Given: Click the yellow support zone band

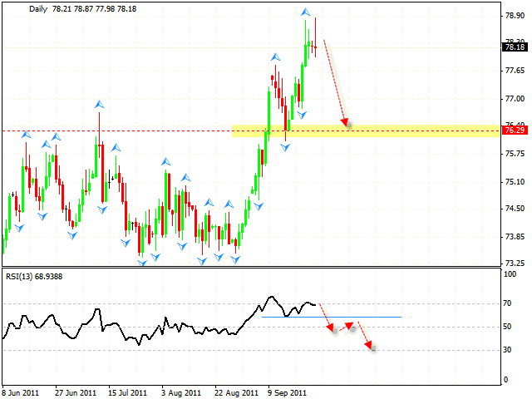Looking at the screenshot, I should [x=416, y=131].
